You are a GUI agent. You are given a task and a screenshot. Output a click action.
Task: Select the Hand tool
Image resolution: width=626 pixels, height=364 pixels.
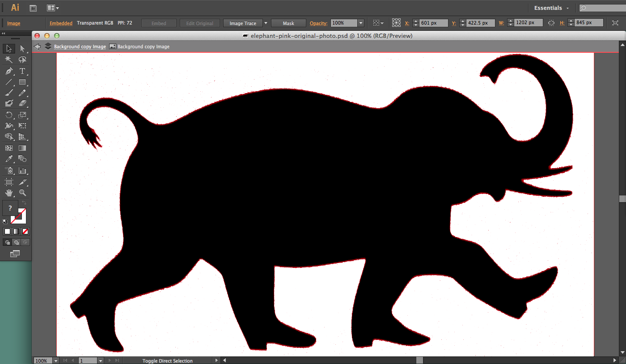coord(9,193)
